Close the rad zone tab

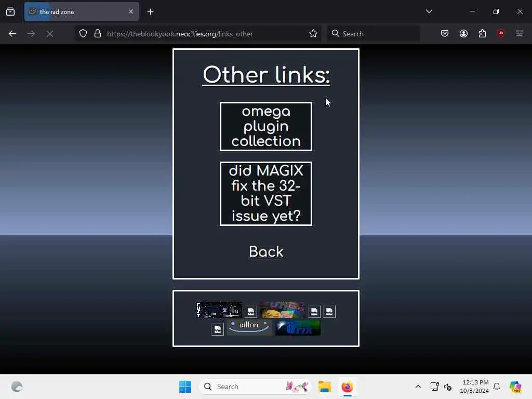[x=131, y=11]
